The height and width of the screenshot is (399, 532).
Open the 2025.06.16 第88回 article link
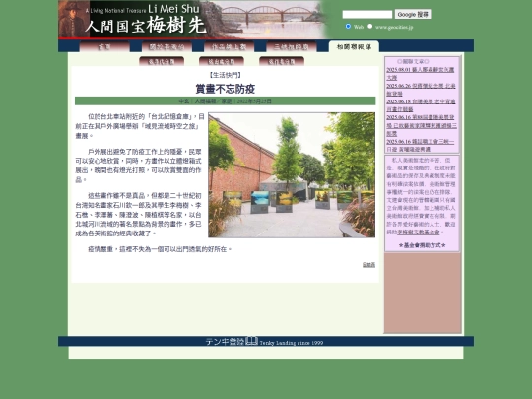click(422, 125)
